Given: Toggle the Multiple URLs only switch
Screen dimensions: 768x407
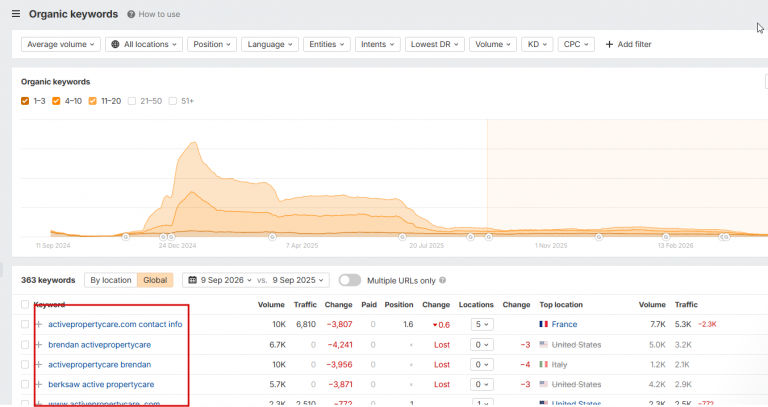Looking at the screenshot, I should tap(350, 280).
